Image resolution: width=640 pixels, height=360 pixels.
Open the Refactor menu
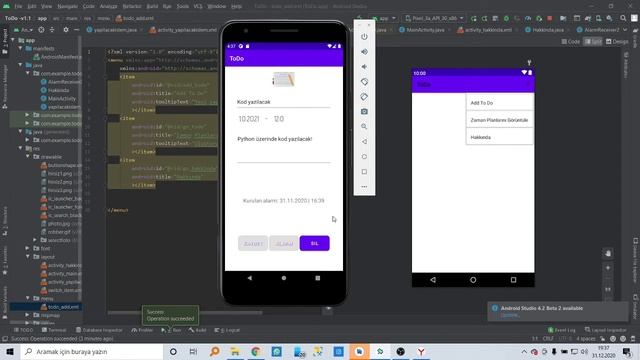(132, 6)
